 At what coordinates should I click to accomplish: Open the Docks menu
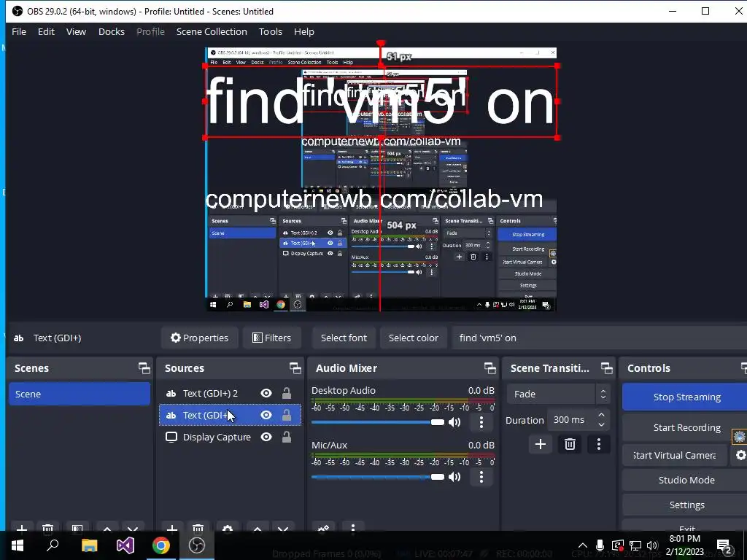(112, 32)
